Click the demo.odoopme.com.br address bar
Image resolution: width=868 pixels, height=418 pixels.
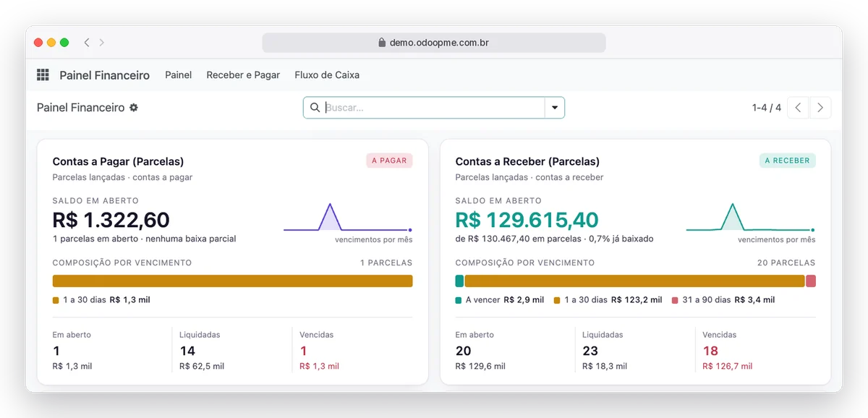434,43
